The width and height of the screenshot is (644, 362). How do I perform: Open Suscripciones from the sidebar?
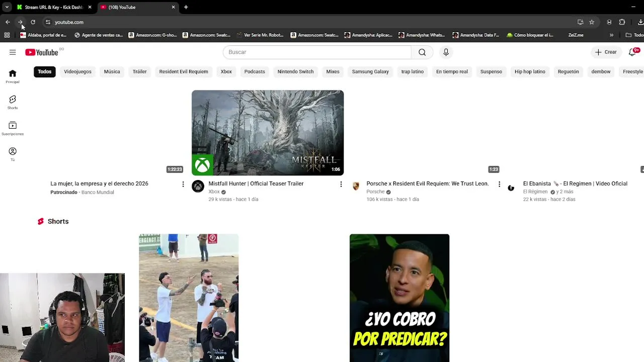13,128
